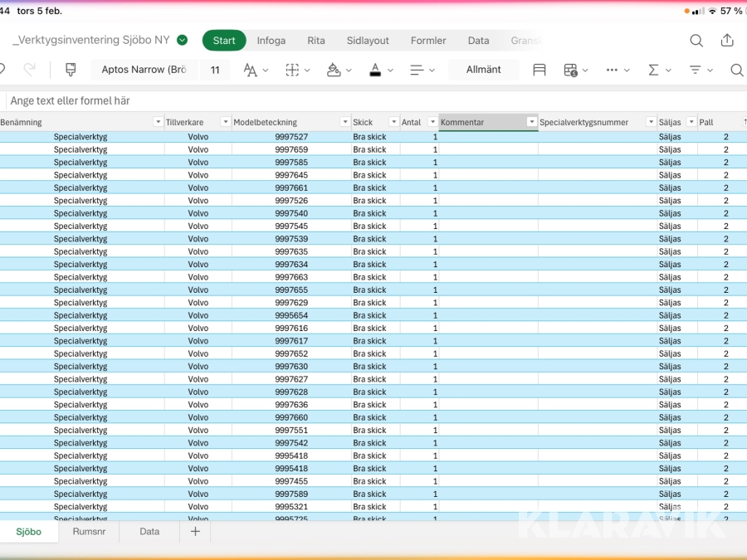Select the format painter brush icon
The width and height of the screenshot is (747, 560).
coord(71,70)
